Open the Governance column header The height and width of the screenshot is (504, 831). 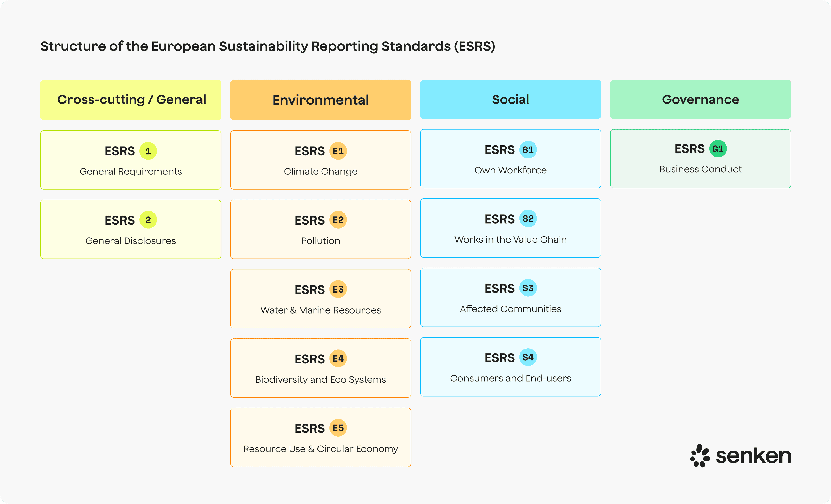(x=701, y=99)
